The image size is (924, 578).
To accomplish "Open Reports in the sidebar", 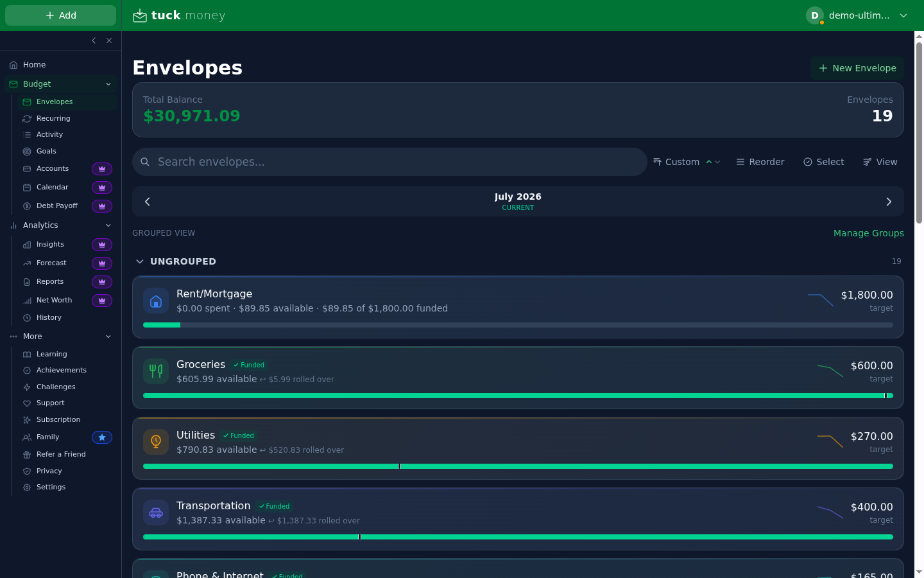I will (50, 282).
